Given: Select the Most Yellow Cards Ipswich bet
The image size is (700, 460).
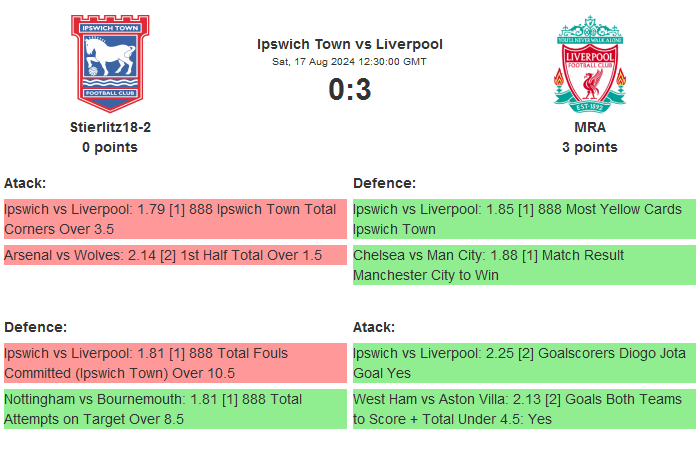Looking at the screenshot, I should tap(524, 219).
